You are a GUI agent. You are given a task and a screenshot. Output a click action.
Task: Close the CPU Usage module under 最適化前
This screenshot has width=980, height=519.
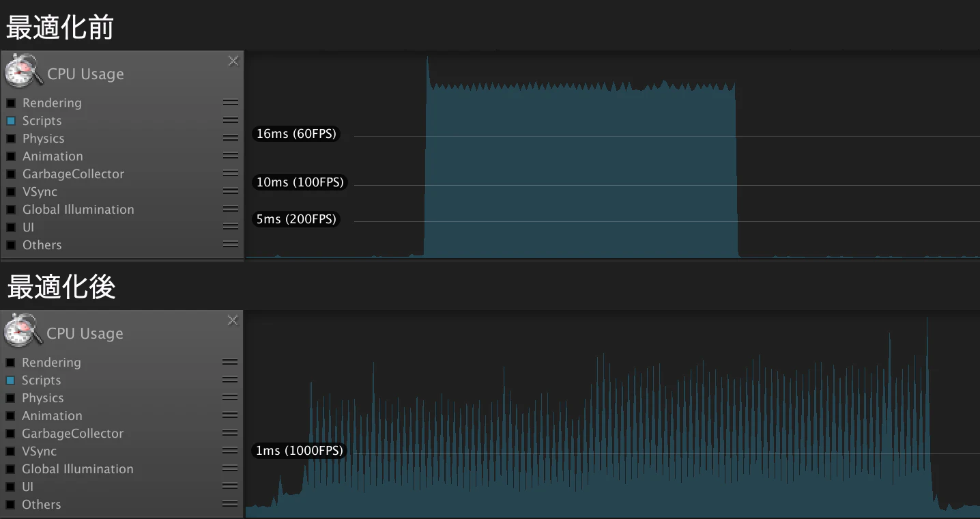coord(233,61)
